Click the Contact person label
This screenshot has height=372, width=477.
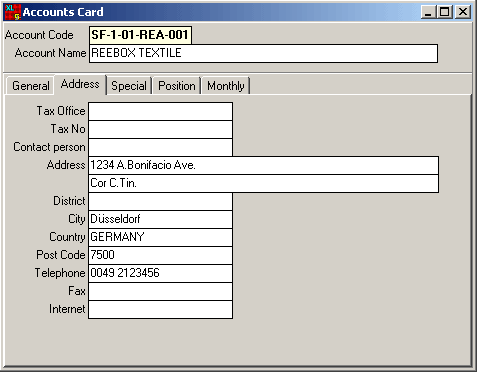pyautogui.click(x=49, y=147)
